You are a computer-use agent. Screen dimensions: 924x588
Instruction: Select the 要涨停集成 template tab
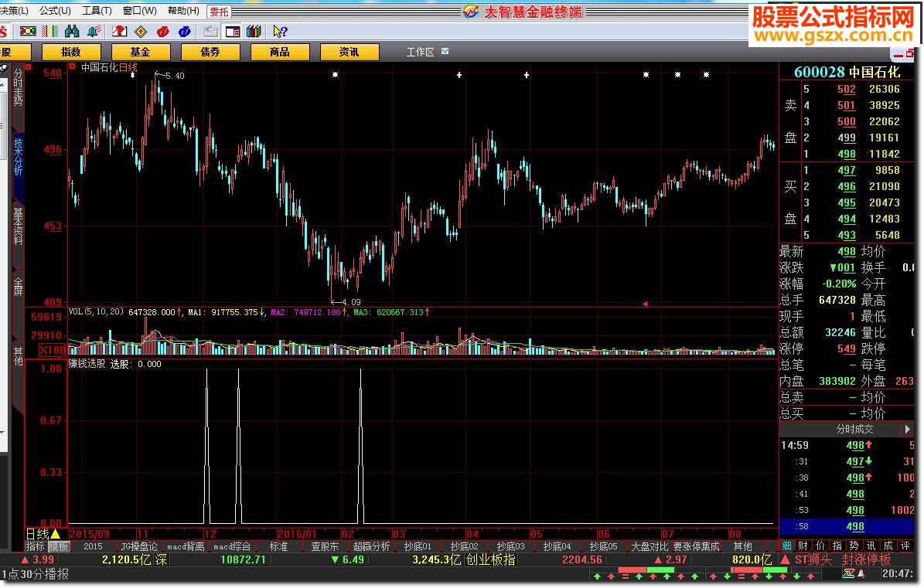pos(697,546)
